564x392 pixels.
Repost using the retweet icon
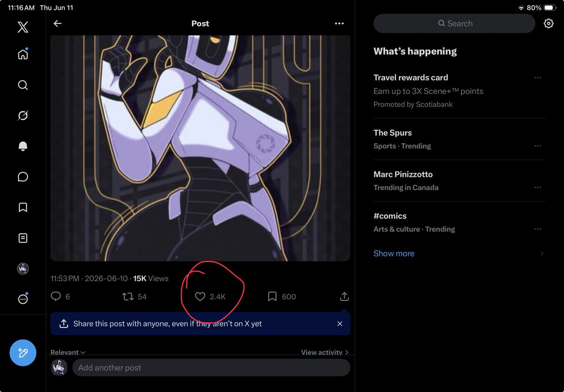(127, 297)
